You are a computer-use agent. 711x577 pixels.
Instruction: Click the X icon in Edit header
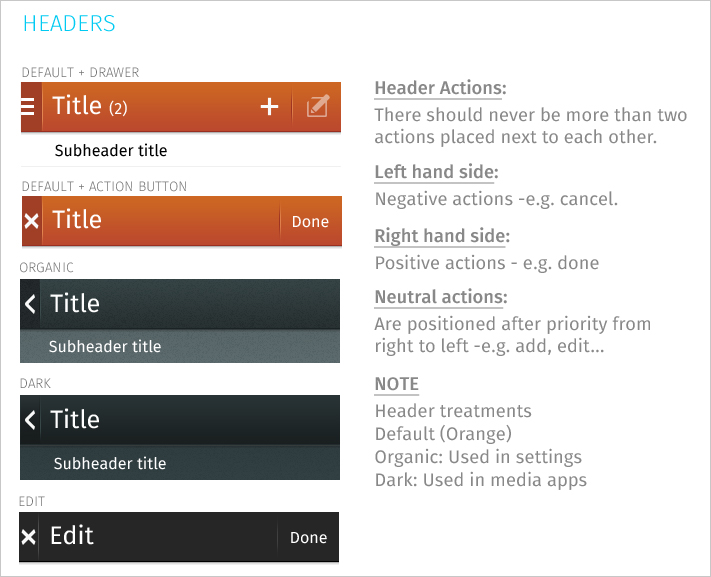coord(29,537)
